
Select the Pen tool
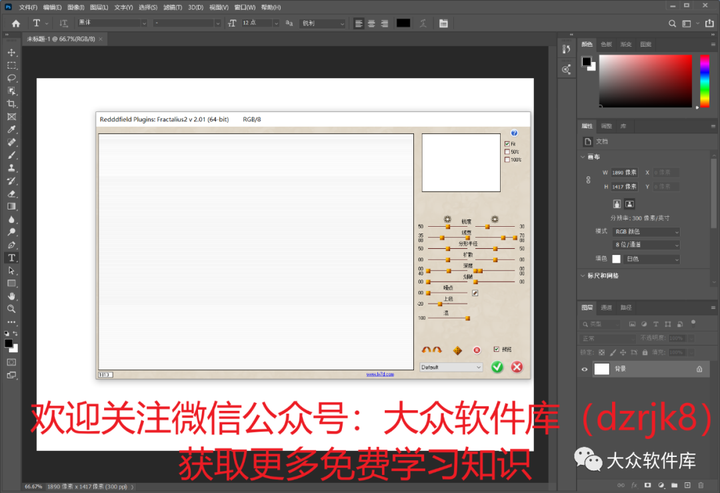[x=11, y=245]
